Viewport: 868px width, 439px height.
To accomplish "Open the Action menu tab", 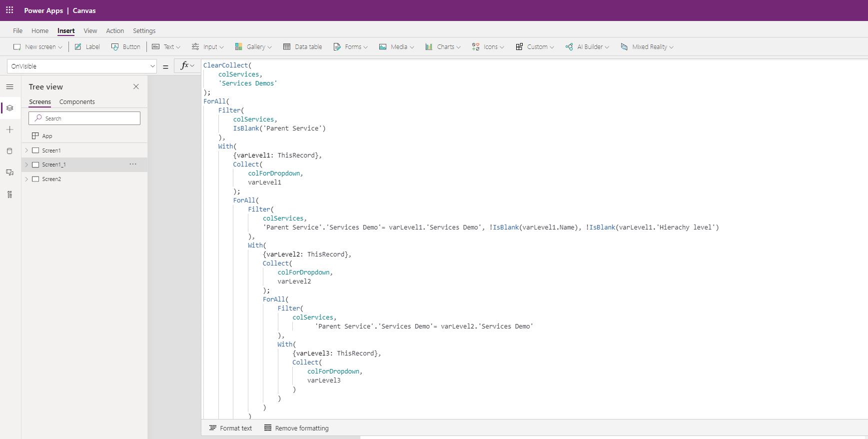I will coord(115,31).
